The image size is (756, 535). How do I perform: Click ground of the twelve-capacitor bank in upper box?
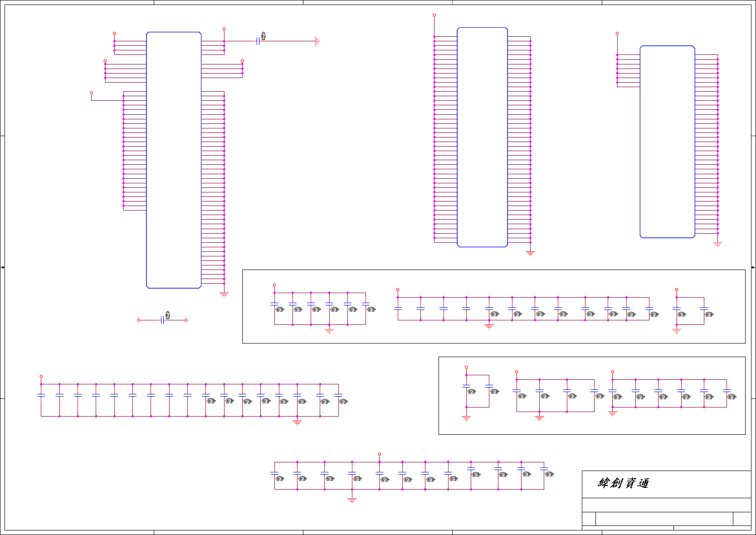tap(489, 326)
